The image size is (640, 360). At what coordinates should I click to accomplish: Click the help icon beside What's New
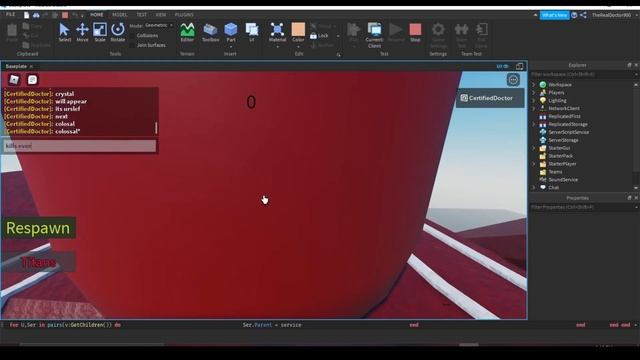tap(574, 15)
